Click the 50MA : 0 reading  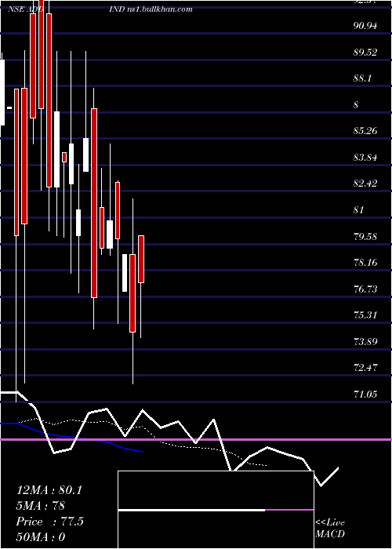(x=41, y=537)
